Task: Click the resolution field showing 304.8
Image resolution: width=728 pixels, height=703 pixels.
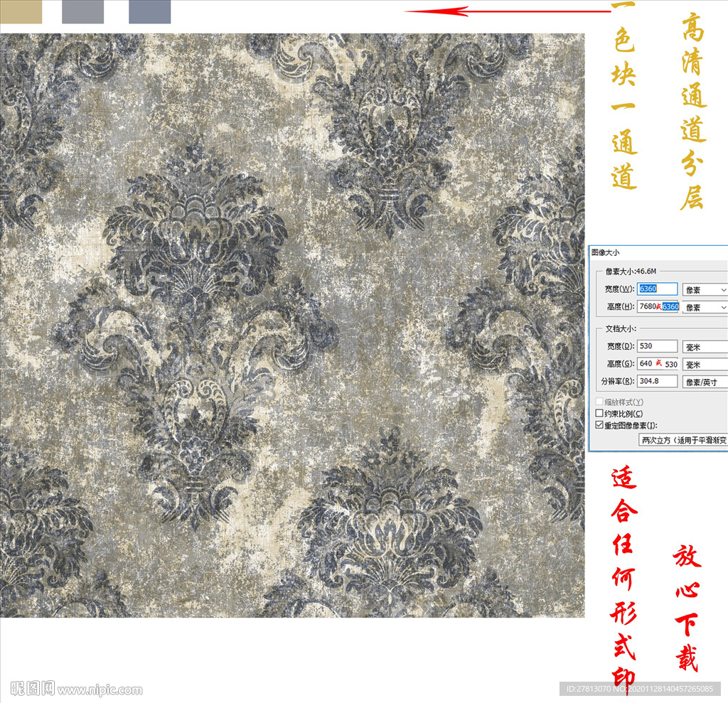Action: tap(657, 382)
